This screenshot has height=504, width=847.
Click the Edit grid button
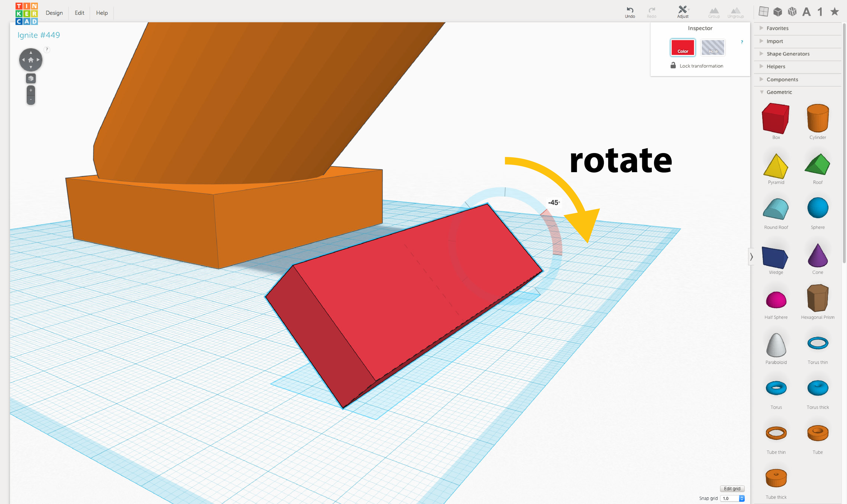[x=732, y=488]
